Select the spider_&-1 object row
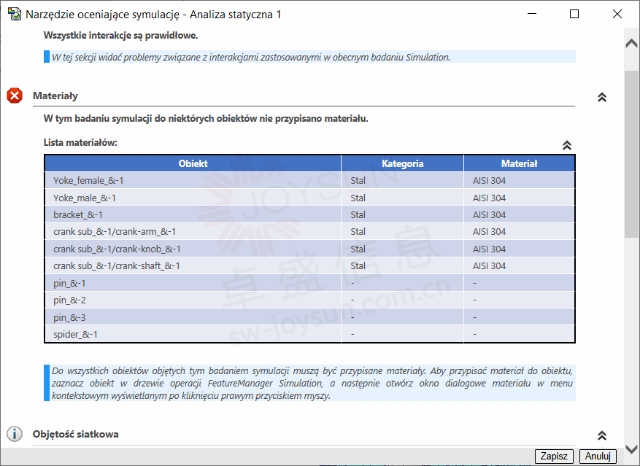Image resolution: width=640 pixels, height=466 pixels. click(x=310, y=334)
